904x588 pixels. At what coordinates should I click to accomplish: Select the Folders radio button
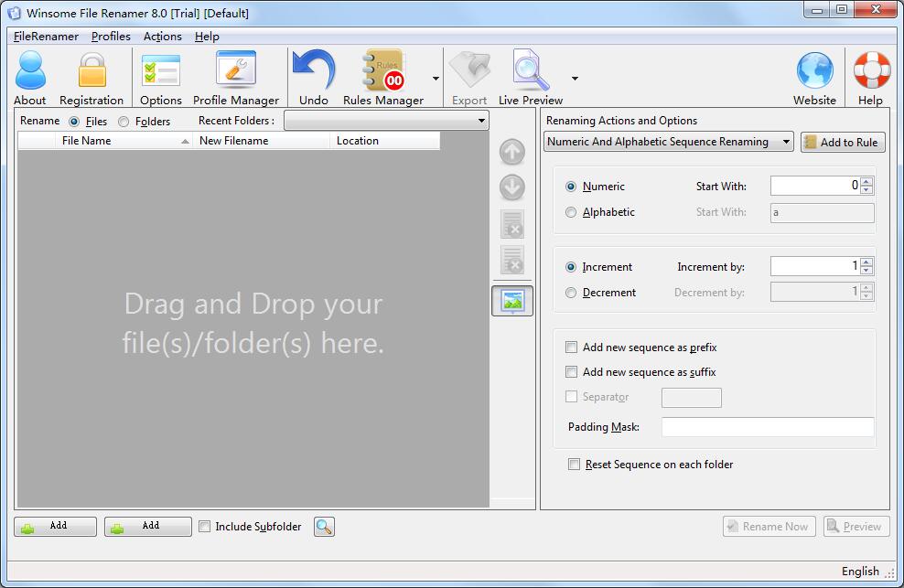124,122
